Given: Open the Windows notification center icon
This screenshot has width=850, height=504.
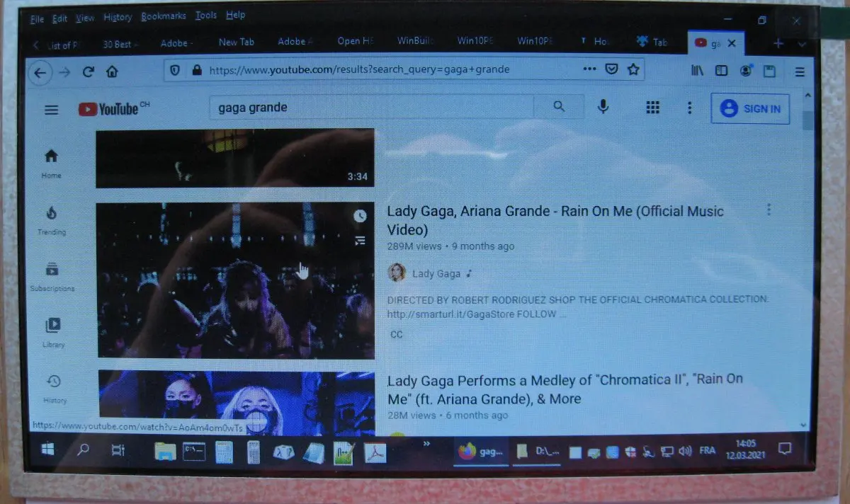Looking at the screenshot, I should coord(785,448).
